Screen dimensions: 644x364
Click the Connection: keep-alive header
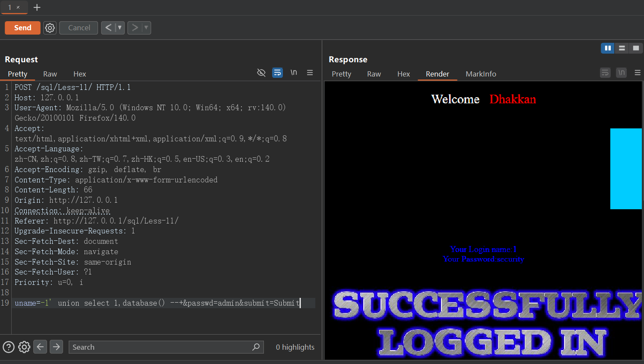click(x=62, y=211)
